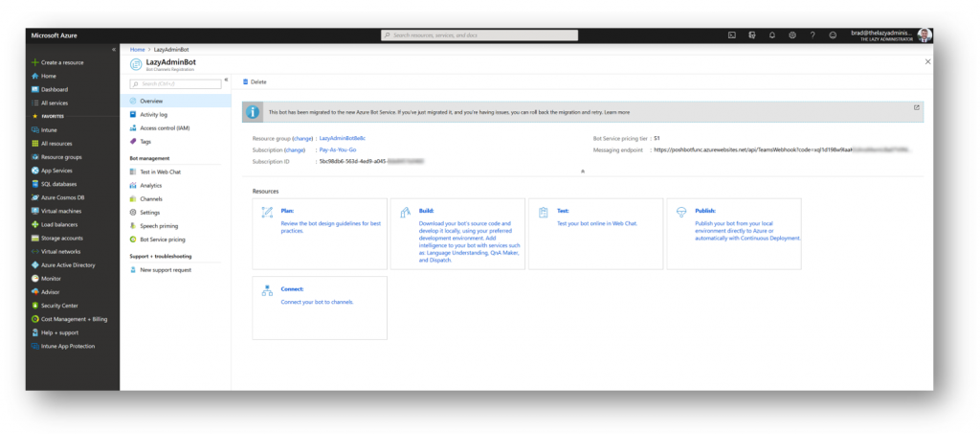
Task: Open migration banner in new window icon
Action: click(x=916, y=107)
